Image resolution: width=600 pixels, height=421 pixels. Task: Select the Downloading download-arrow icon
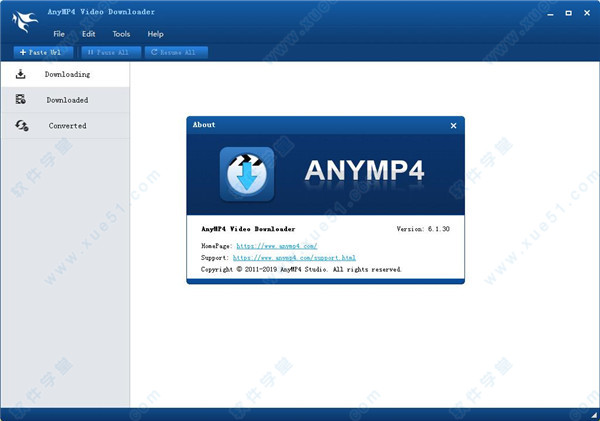pyautogui.click(x=21, y=74)
